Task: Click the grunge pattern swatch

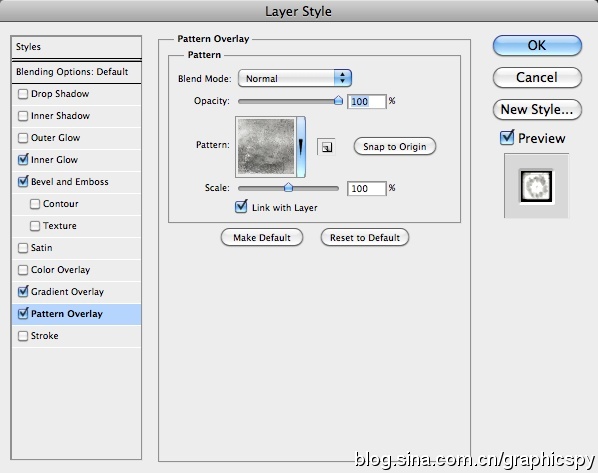Action: pyautogui.click(x=266, y=147)
